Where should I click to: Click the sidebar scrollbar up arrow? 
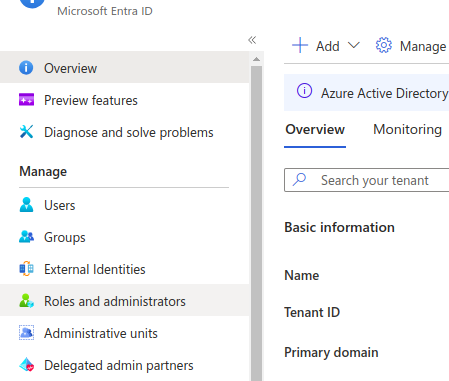(x=256, y=59)
